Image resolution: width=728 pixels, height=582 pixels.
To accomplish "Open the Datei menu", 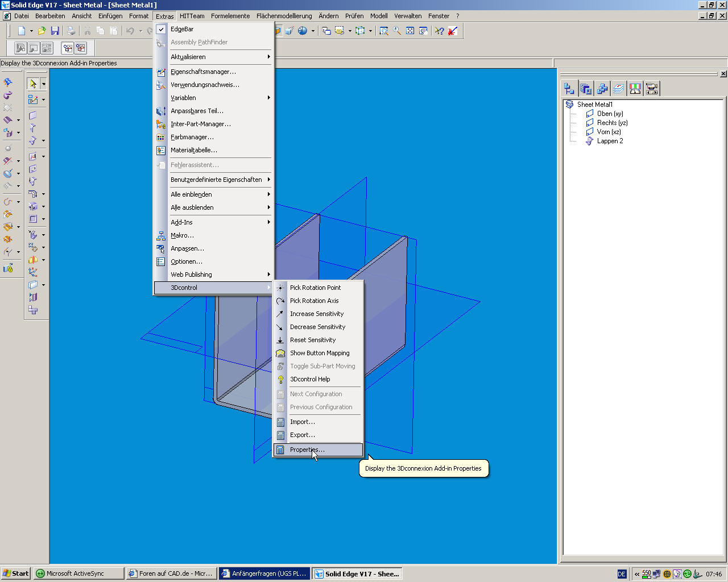I will coord(22,16).
